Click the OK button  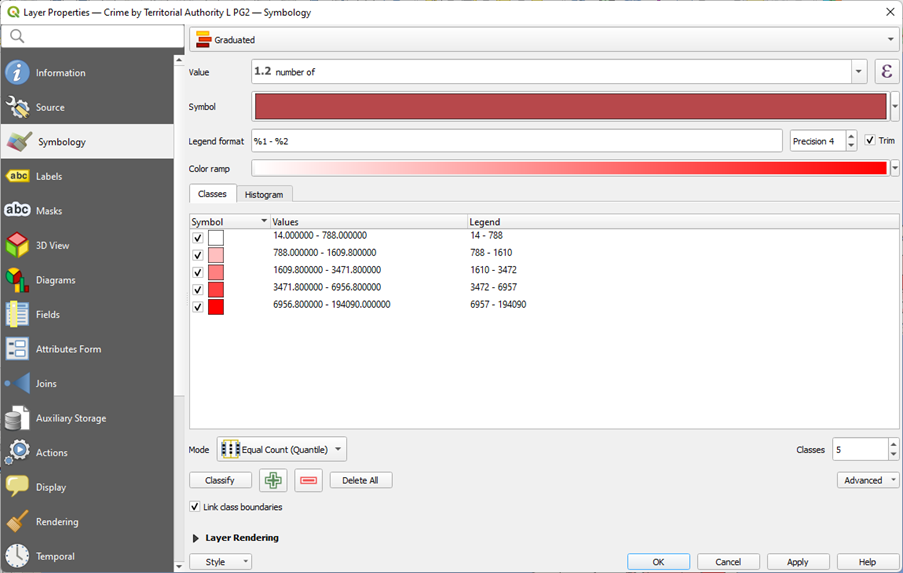pyautogui.click(x=658, y=561)
